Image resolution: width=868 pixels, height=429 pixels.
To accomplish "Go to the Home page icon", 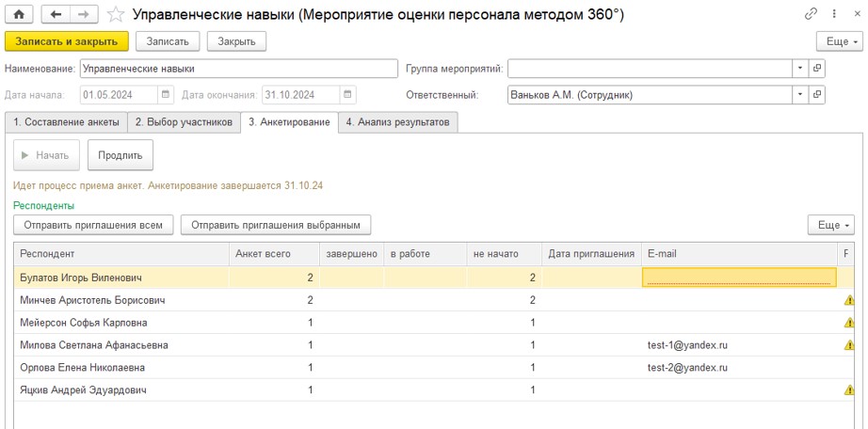I will (19, 15).
